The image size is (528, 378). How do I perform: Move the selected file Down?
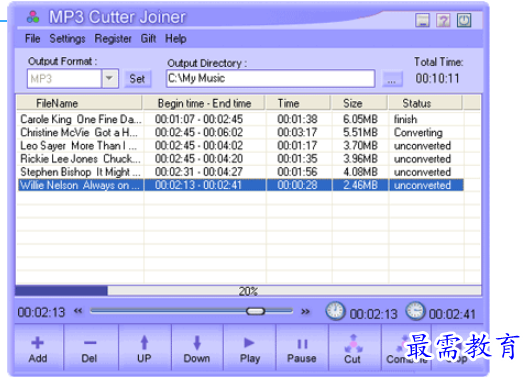pos(197,348)
